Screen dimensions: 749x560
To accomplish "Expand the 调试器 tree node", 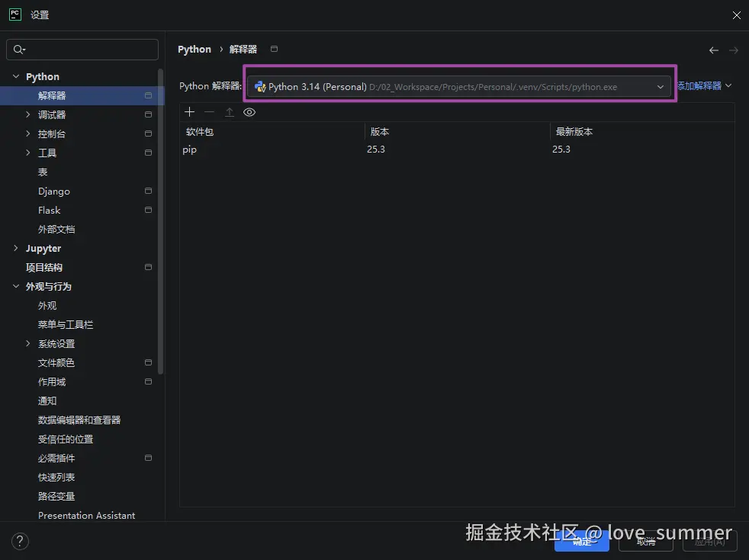I will (x=27, y=114).
